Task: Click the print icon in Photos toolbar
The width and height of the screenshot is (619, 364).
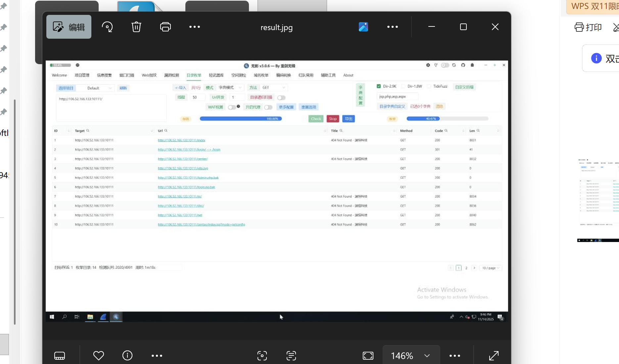Action: point(166,27)
